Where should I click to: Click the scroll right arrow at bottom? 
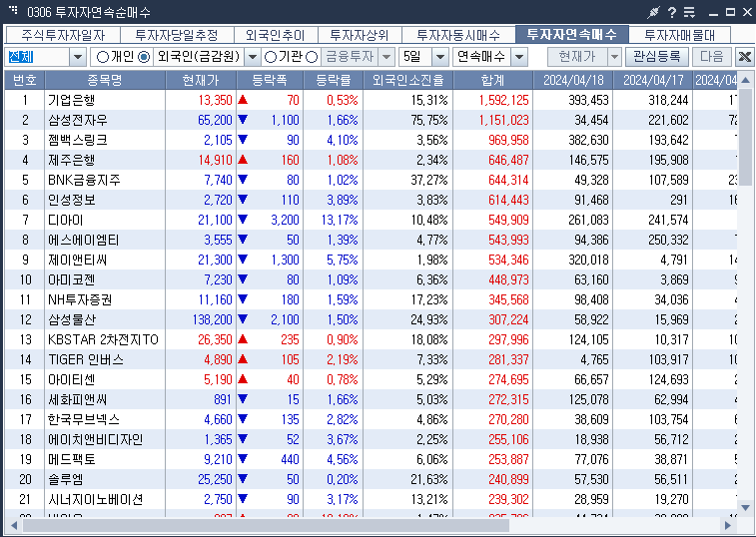(728, 525)
